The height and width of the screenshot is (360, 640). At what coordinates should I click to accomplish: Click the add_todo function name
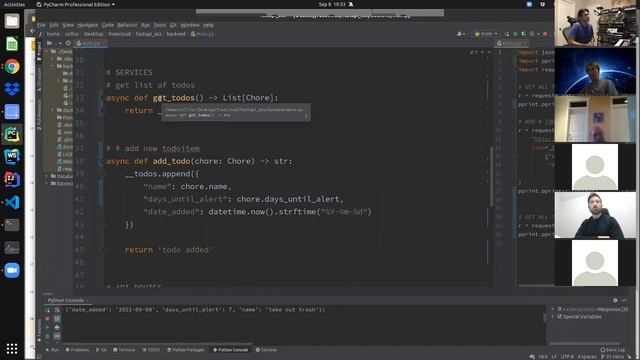(171, 161)
